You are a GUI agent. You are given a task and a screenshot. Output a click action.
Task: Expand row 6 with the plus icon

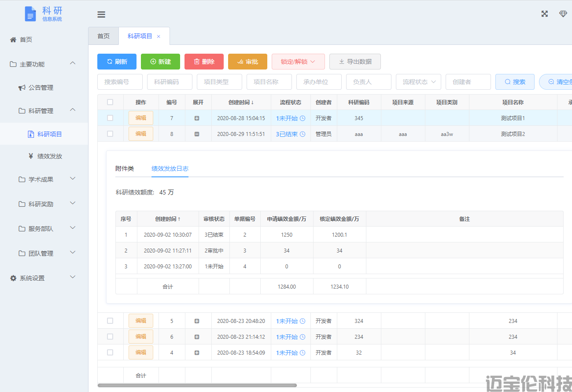[x=197, y=337]
